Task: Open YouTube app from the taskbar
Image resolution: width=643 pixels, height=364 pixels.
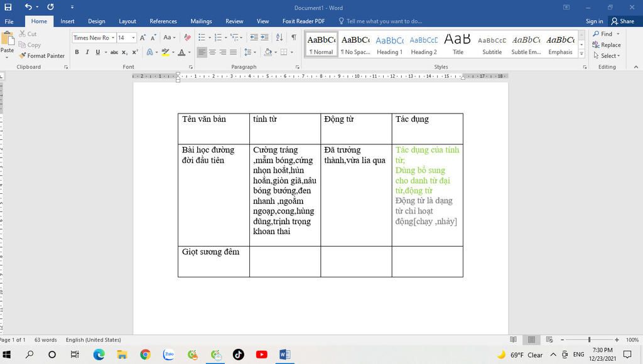Action: click(262, 355)
